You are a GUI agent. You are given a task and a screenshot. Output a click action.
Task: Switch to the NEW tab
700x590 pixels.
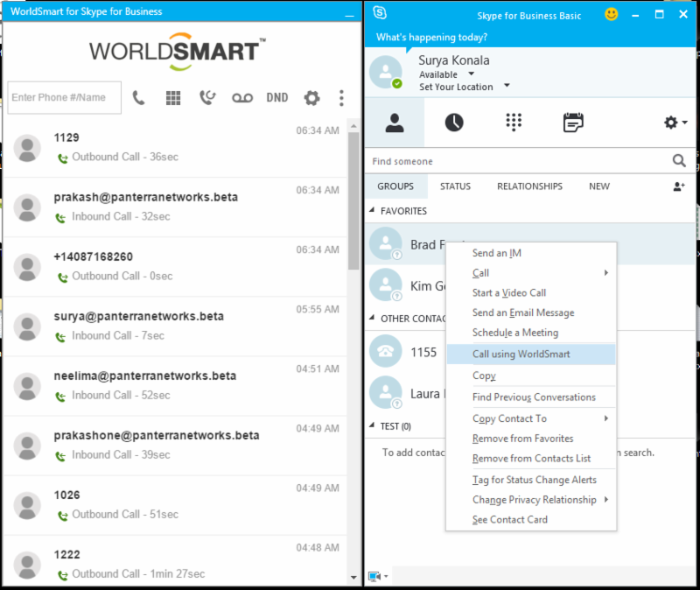point(599,186)
